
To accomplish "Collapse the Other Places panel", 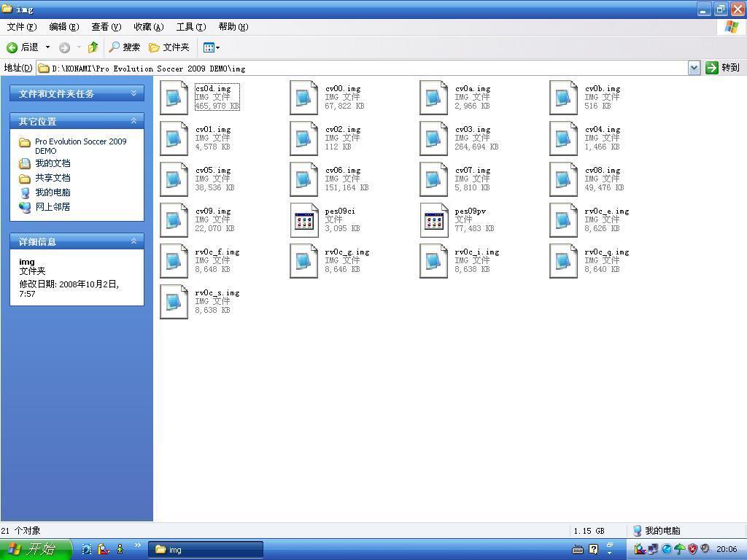I will pos(133,121).
